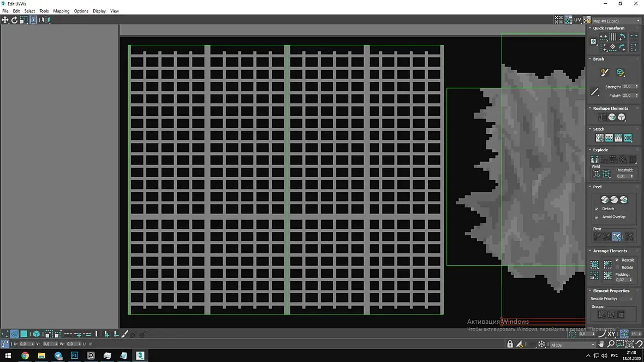Viewport: 644px width, 362px height.
Task: Rotate selection clockwise in Quick Transform
Action: (x=622, y=48)
